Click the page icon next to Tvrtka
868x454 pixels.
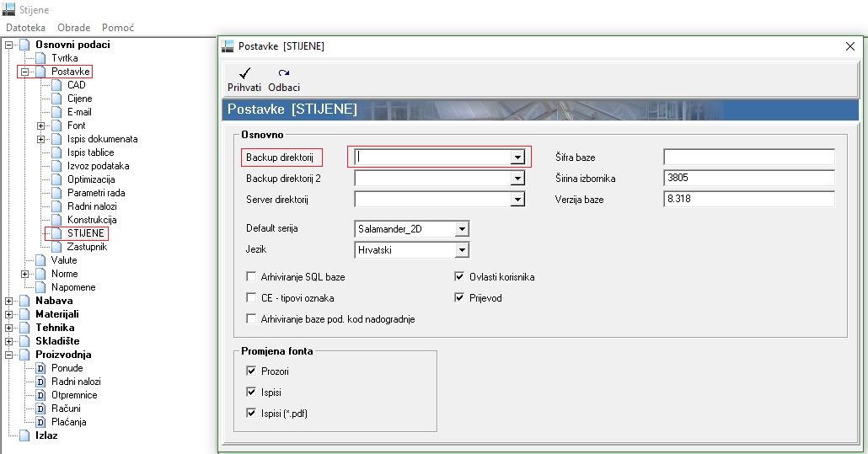[x=40, y=58]
